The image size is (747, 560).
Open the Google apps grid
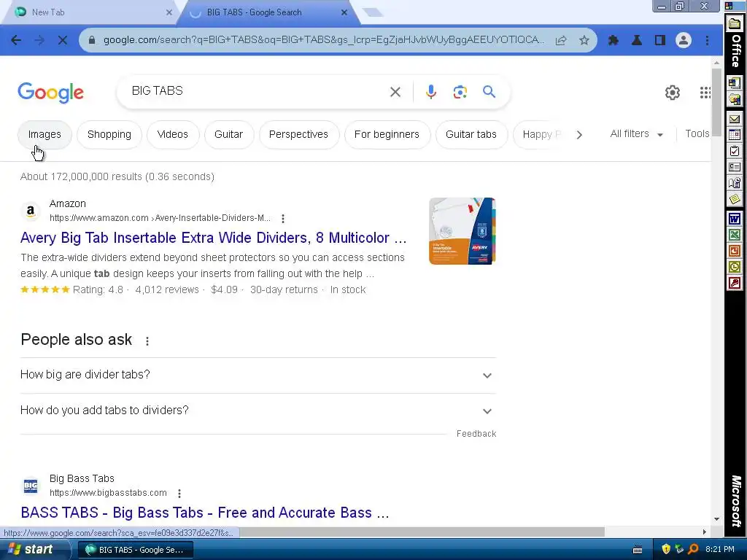click(705, 93)
